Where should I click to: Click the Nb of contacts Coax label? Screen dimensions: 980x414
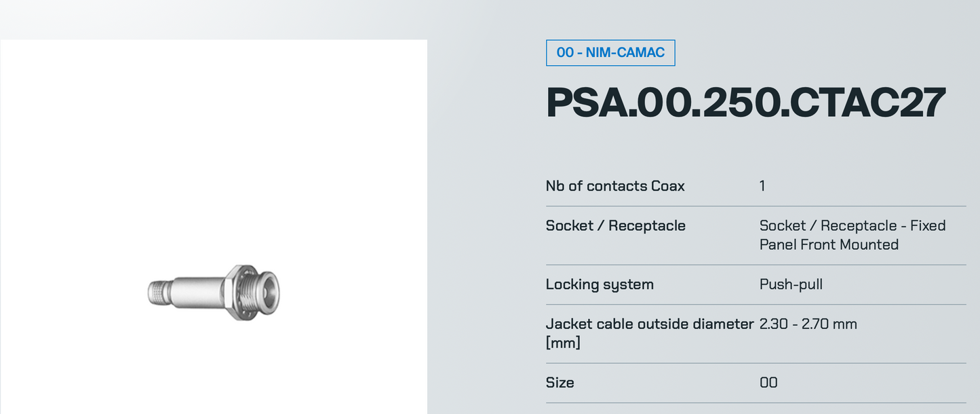(615, 186)
